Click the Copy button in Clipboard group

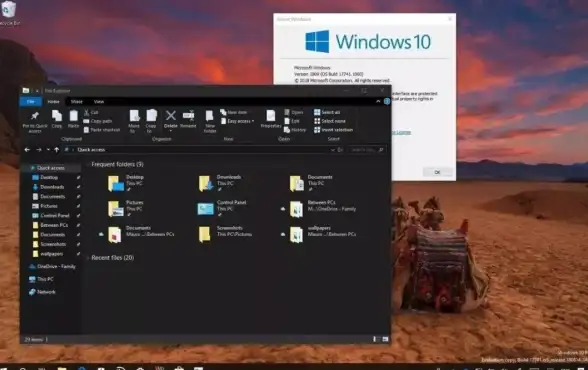57,119
